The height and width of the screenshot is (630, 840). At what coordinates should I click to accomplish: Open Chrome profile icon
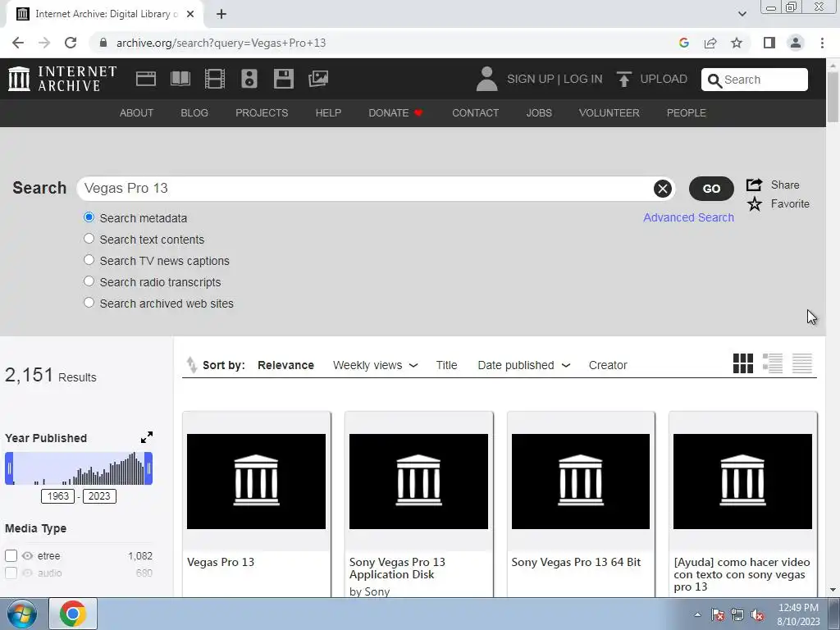[796, 43]
